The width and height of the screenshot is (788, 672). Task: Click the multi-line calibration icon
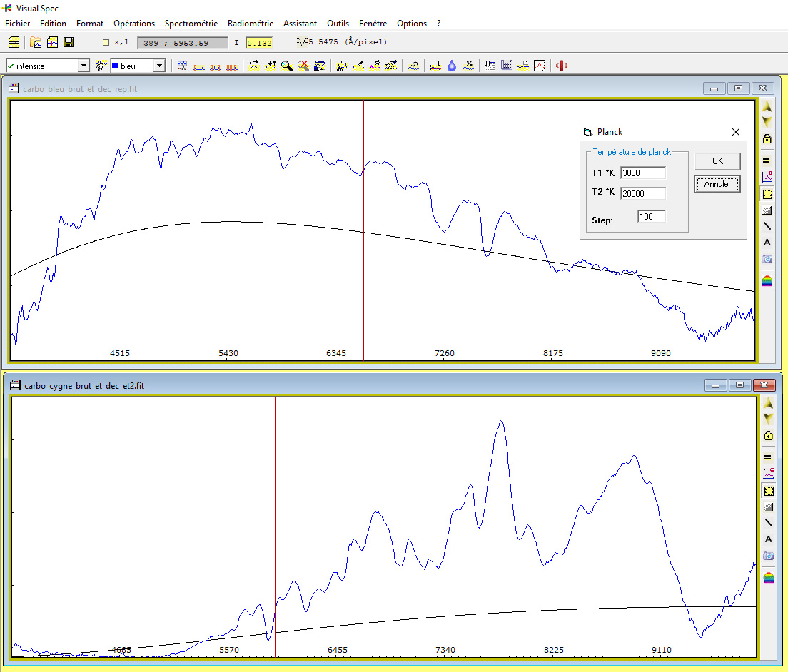click(232, 66)
